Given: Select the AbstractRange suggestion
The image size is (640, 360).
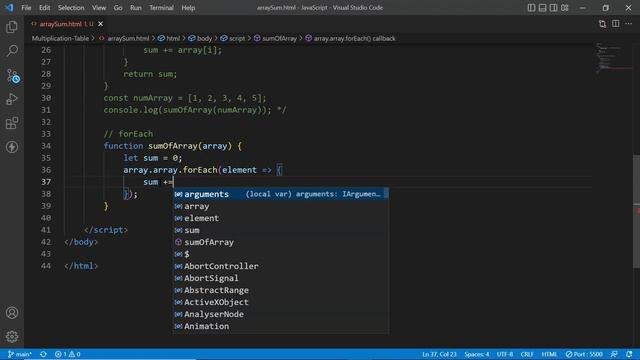Looking at the screenshot, I should click(281, 290).
